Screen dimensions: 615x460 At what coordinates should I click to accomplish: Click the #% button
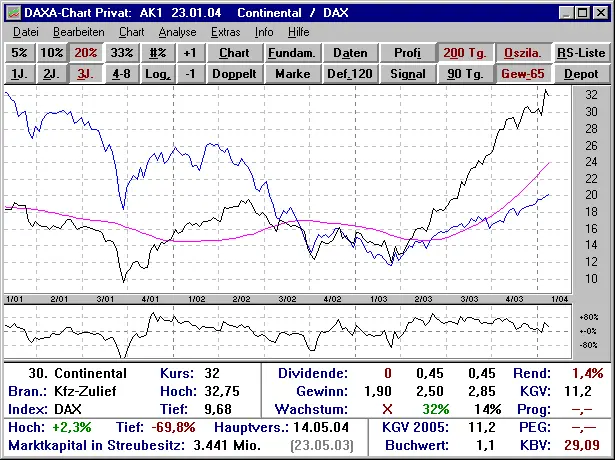pos(158,53)
